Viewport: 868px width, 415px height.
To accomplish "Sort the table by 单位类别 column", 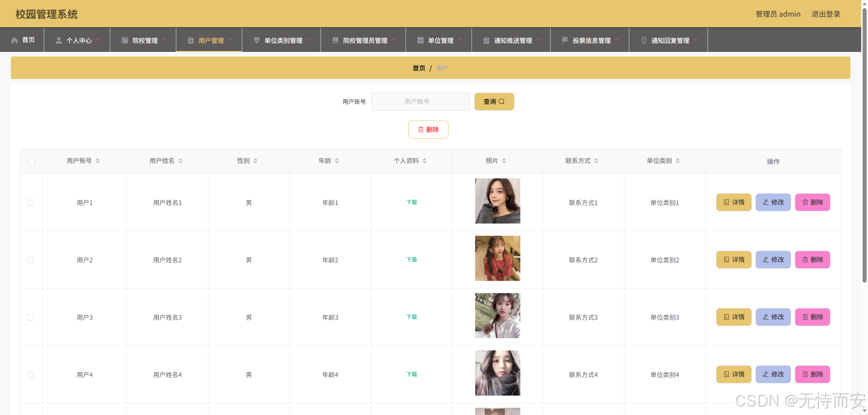I will click(678, 161).
